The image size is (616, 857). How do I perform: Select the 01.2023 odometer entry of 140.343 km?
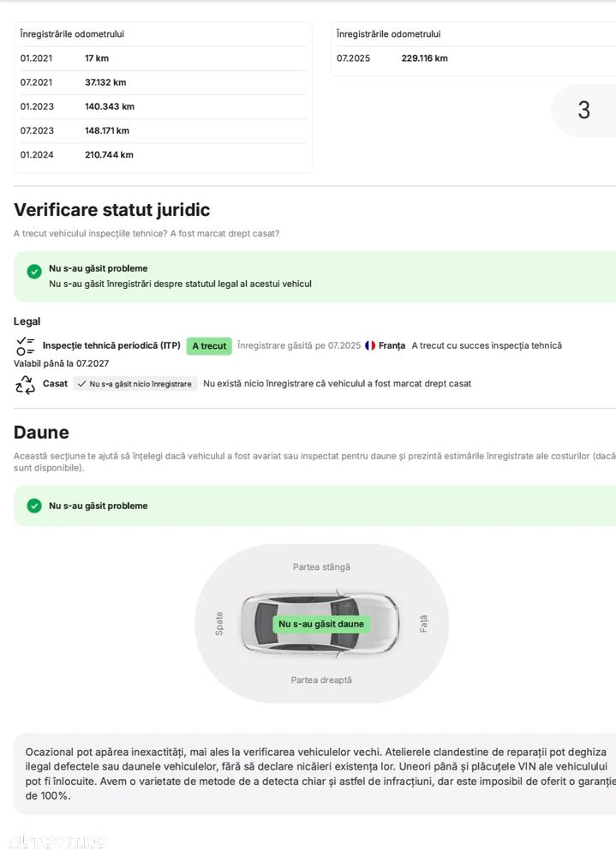tap(162, 106)
